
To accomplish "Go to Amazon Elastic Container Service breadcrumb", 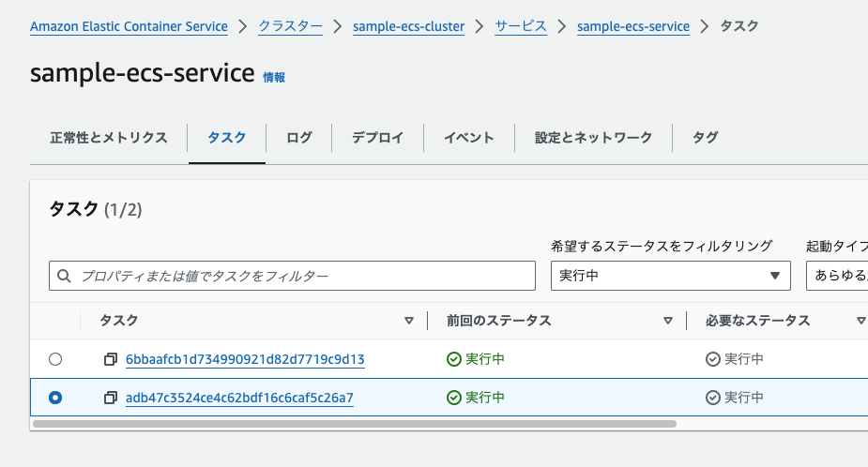I will [129, 26].
